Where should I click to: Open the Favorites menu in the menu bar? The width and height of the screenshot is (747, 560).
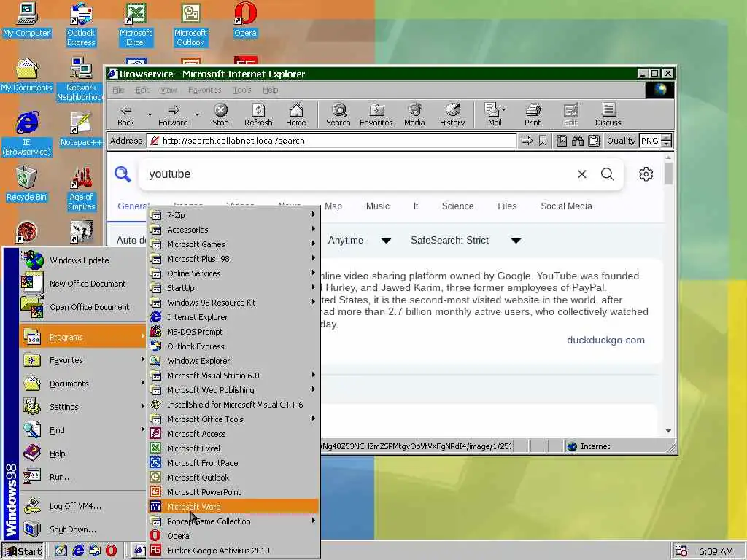tap(204, 90)
